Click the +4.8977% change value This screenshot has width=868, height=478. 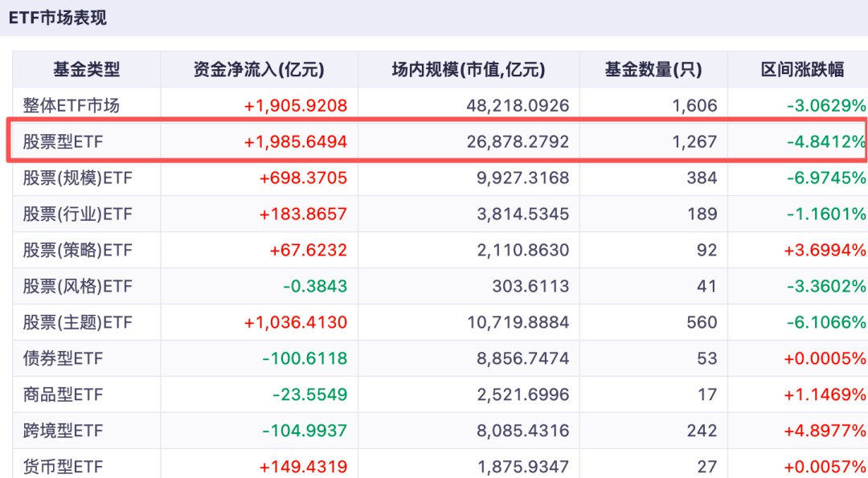[x=825, y=431]
